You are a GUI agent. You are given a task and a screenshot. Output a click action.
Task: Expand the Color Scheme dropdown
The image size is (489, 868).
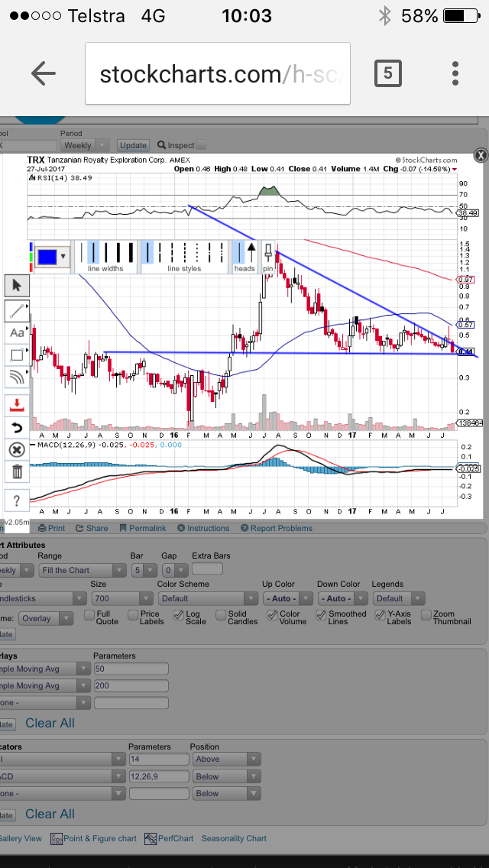click(x=207, y=598)
